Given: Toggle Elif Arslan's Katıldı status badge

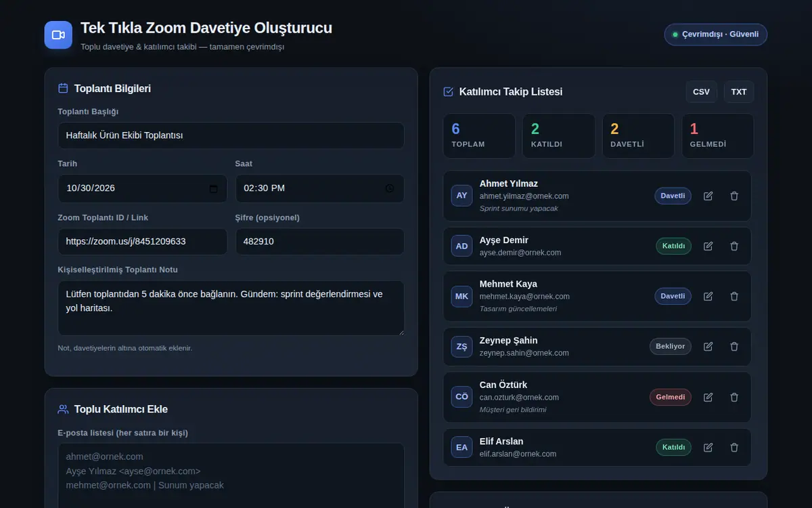Looking at the screenshot, I should pyautogui.click(x=673, y=447).
